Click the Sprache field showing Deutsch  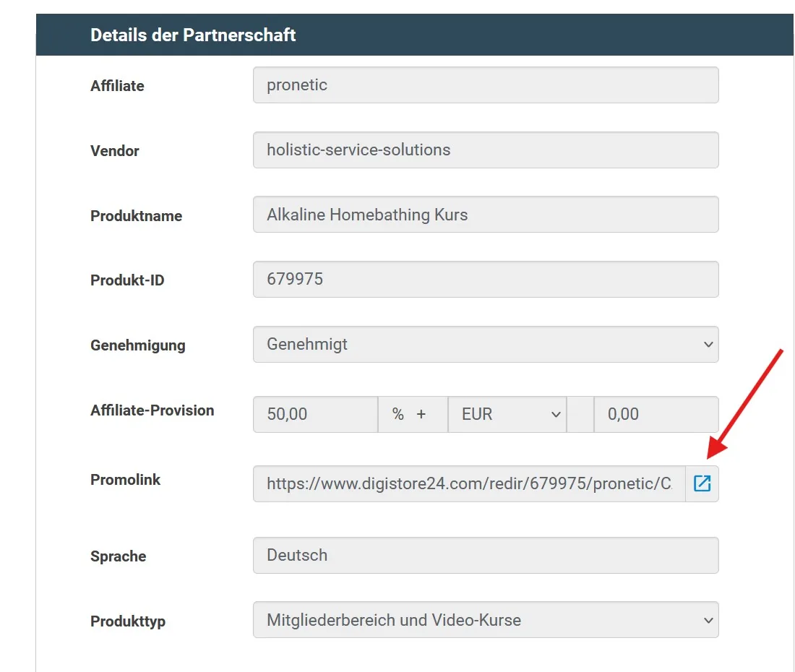click(486, 555)
